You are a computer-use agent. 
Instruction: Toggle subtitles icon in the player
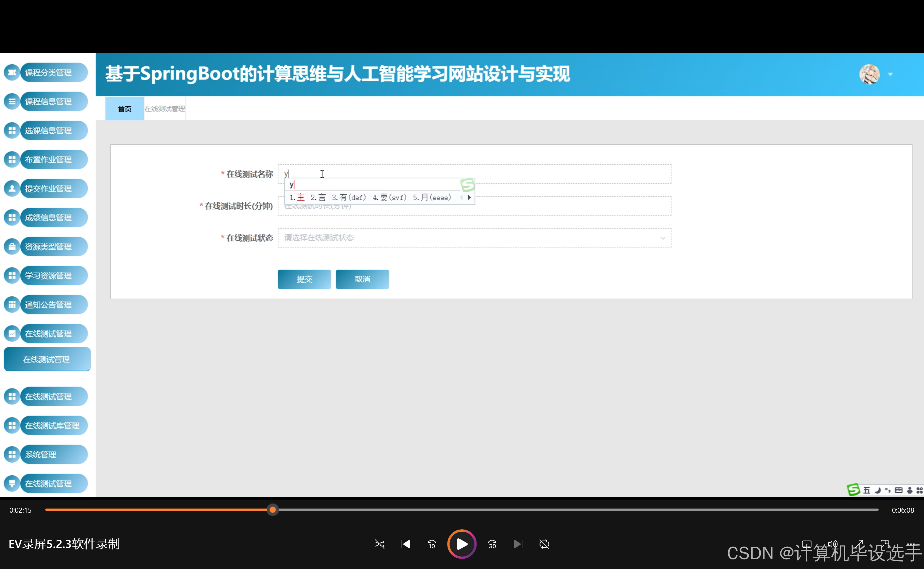pos(807,544)
